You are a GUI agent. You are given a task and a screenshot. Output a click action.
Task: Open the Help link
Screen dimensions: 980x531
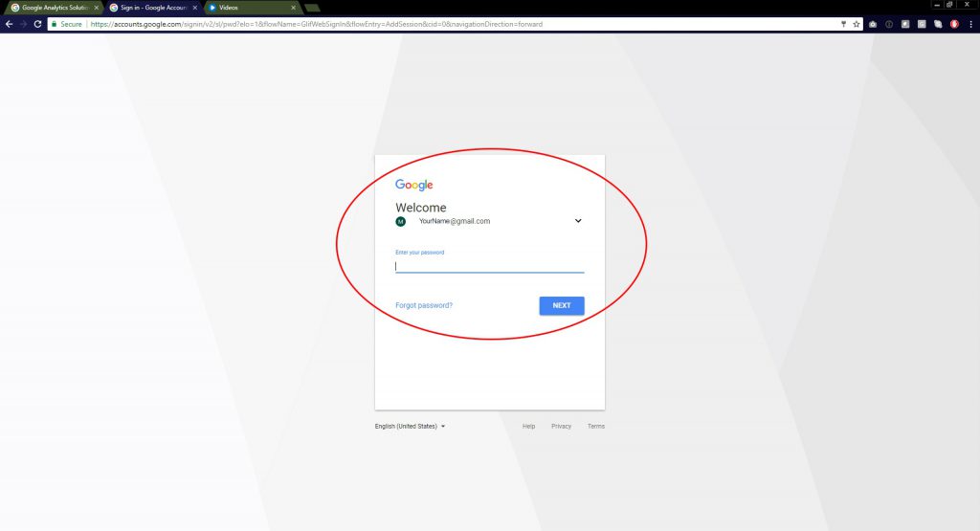[528, 426]
